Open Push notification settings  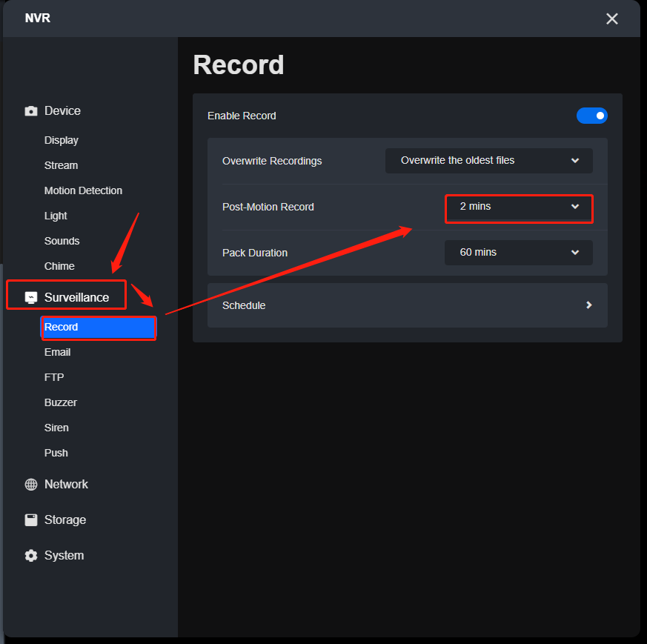click(56, 453)
